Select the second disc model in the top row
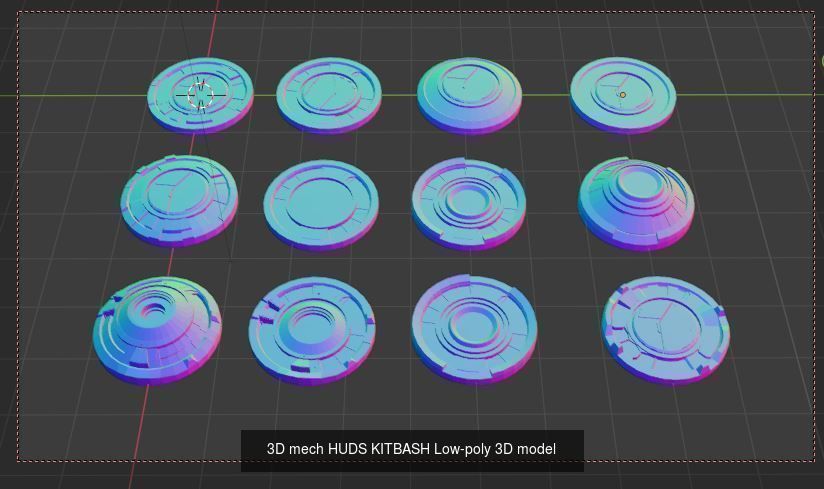Screen dimensions: 824x489 [x=329, y=96]
